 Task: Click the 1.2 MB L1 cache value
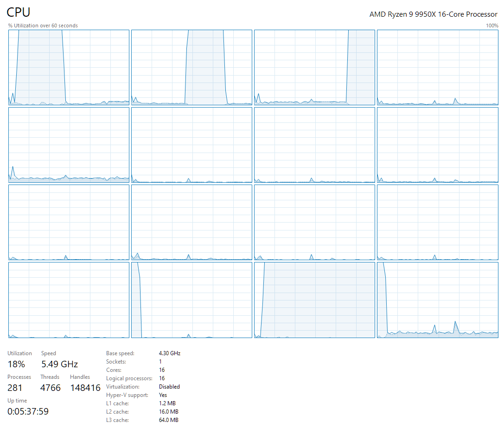[x=167, y=403]
